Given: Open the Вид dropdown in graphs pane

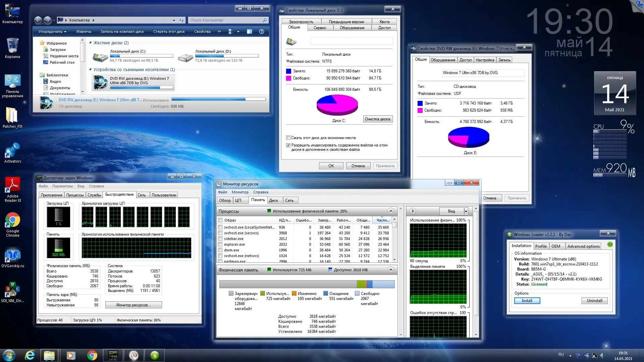Looking at the screenshot, I should click(x=466, y=211).
